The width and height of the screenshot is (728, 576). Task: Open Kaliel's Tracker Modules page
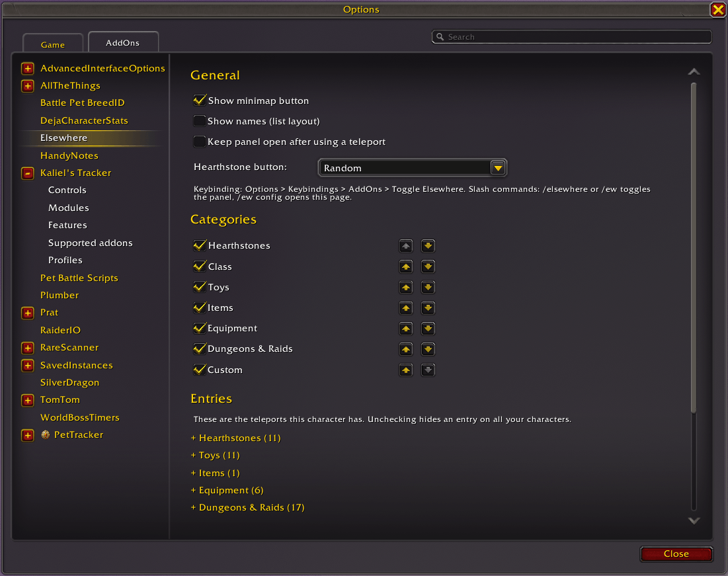(x=69, y=208)
